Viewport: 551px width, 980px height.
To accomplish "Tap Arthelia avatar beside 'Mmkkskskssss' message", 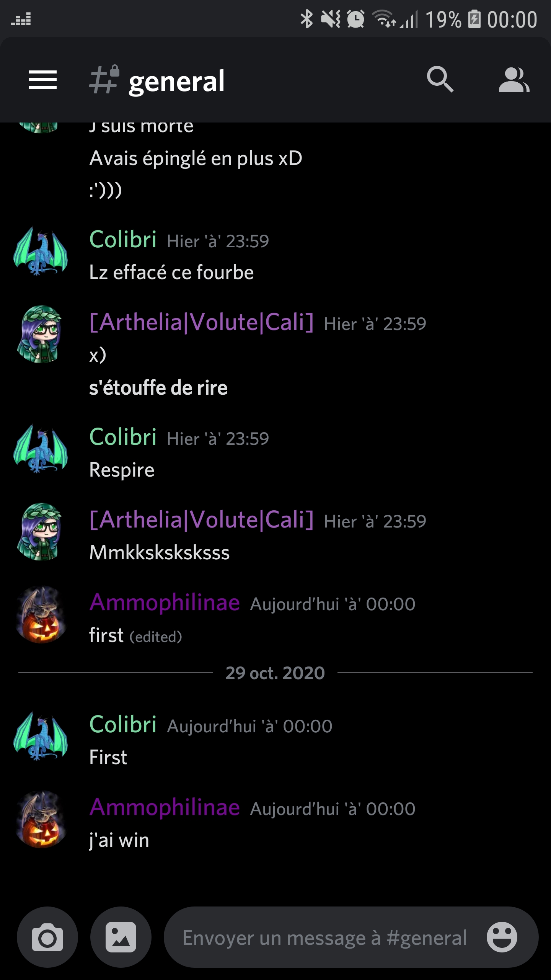I will coord(41,531).
